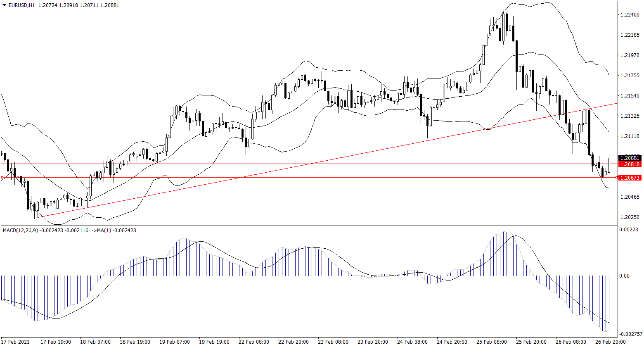Select the black 1.20881 current price tag
The width and height of the screenshot is (644, 347).
point(630,158)
